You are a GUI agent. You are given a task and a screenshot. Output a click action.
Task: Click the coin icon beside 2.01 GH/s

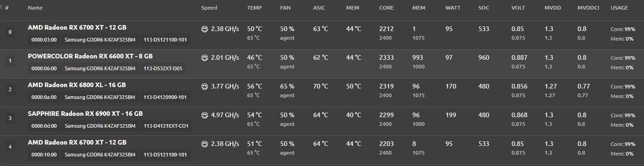pos(205,57)
